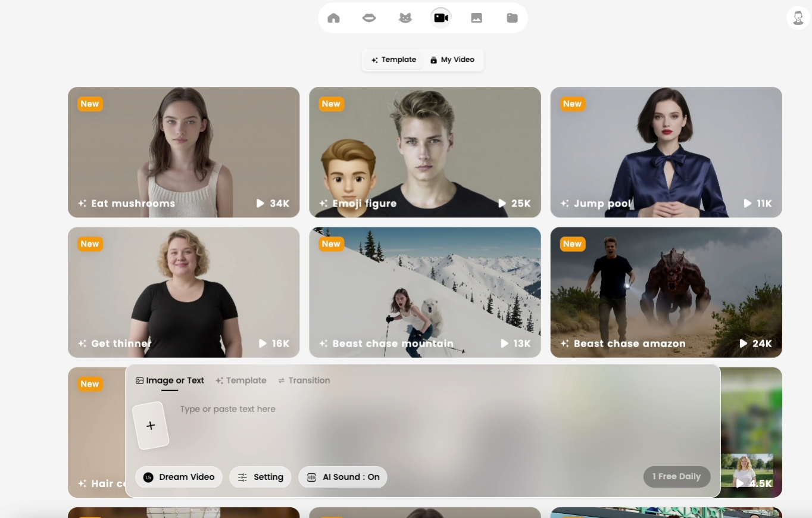Viewport: 812px width, 518px height.
Task: Open the user profile avatar
Action: [798, 18]
